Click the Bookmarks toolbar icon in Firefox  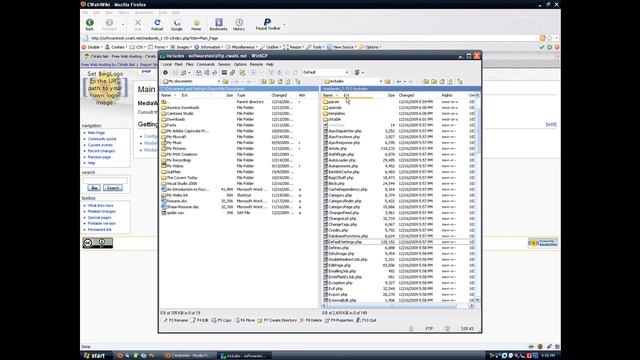(218, 24)
